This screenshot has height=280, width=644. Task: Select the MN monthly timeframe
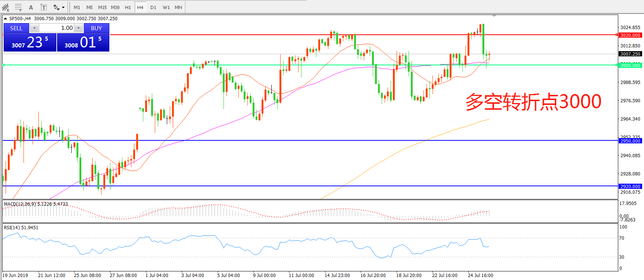(178, 7)
